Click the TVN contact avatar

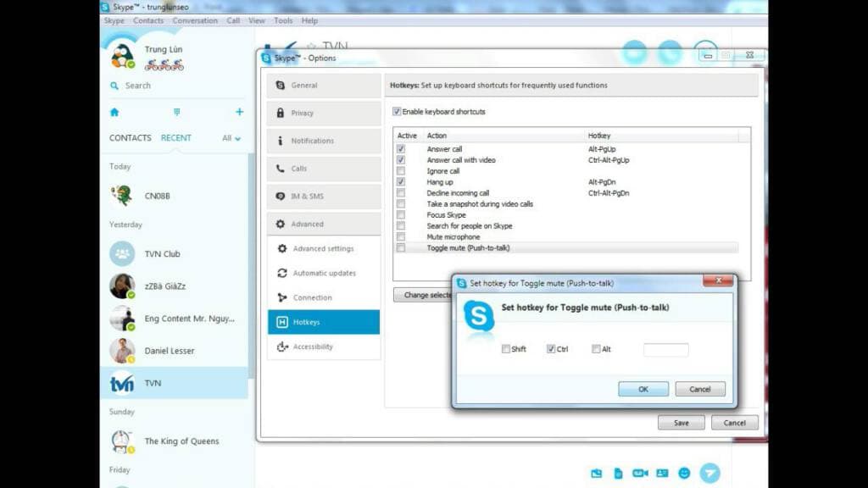(122, 383)
